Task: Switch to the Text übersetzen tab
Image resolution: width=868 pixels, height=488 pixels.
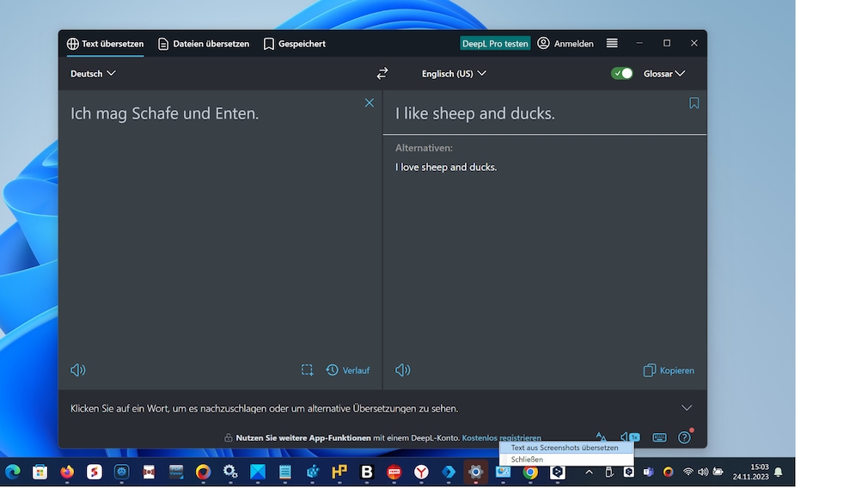Action: click(x=105, y=44)
